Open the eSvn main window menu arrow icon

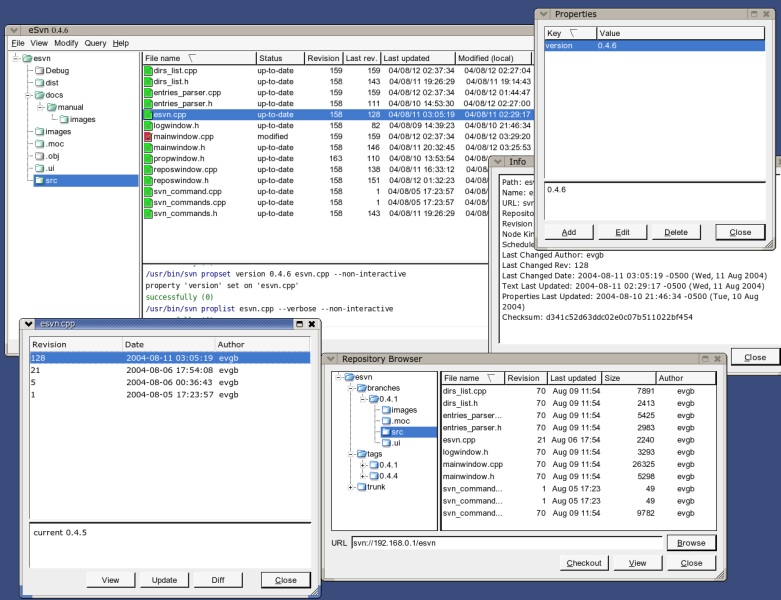(x=14, y=30)
